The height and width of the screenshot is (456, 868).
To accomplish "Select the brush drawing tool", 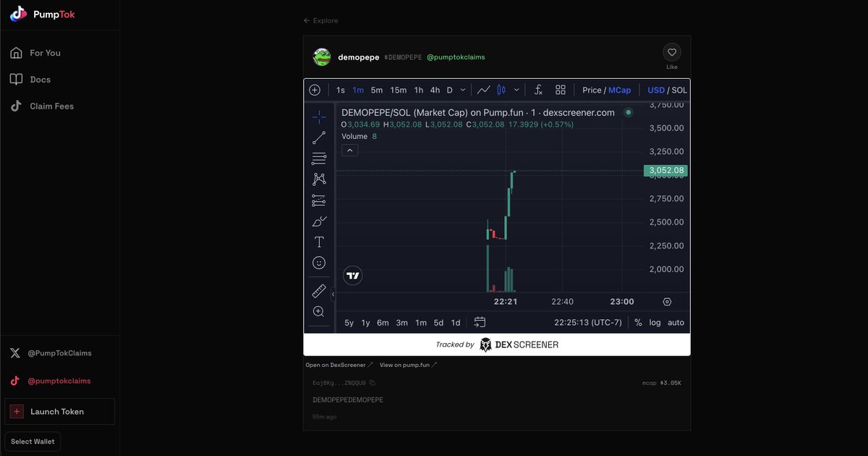I will click(319, 221).
